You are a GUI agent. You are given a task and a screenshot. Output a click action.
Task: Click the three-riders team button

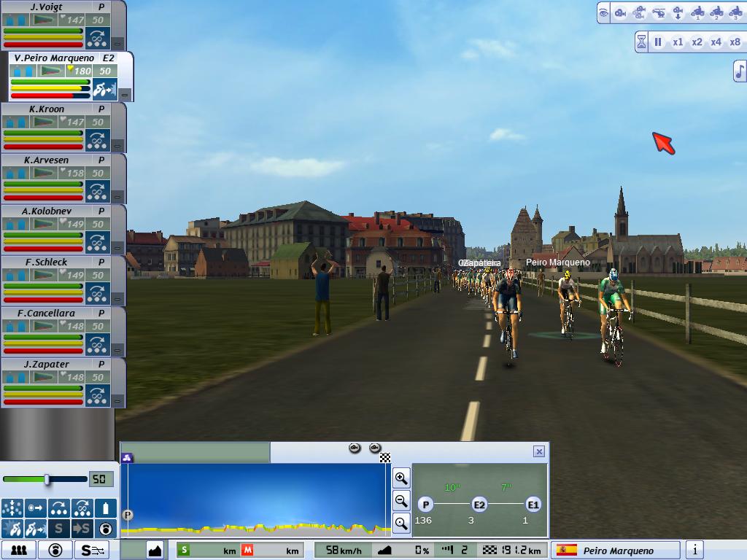19,551
